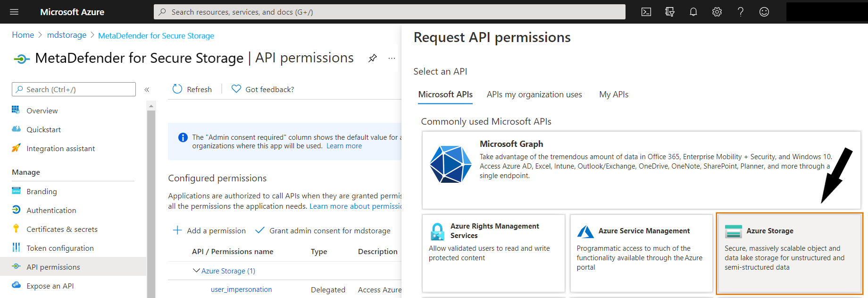Viewport: 868px width, 298px height.
Task: Click the Refresh icon
Action: point(177,89)
